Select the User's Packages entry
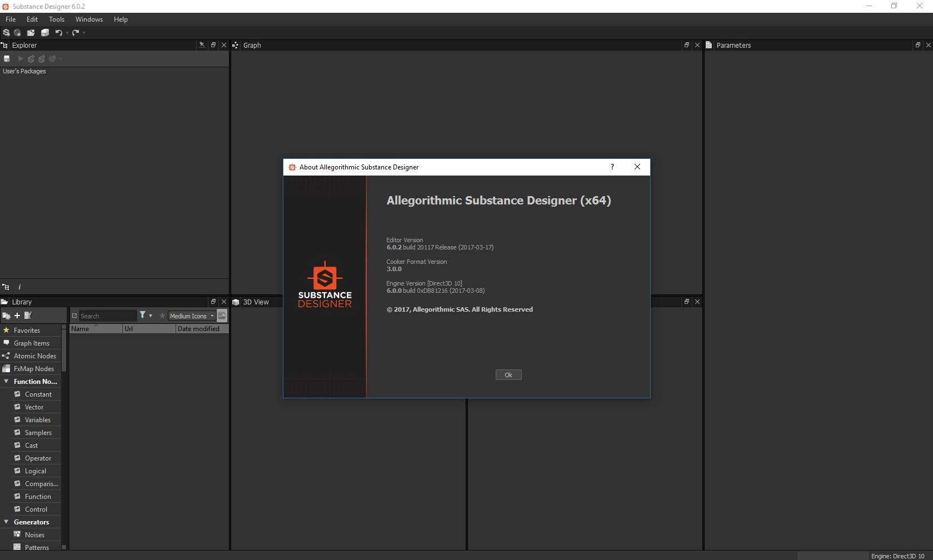This screenshot has height=560, width=933. (24, 71)
